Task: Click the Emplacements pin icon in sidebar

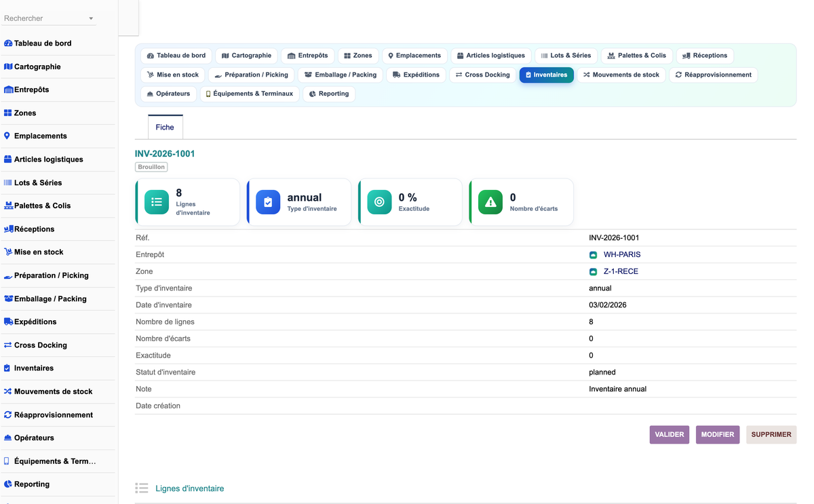Action: click(7, 136)
